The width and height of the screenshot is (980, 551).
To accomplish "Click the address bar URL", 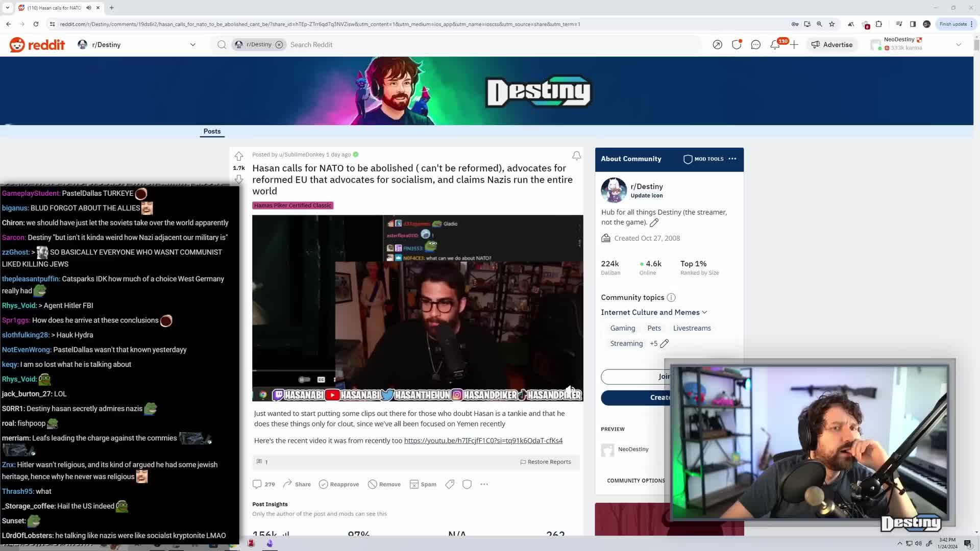I will click(x=320, y=24).
